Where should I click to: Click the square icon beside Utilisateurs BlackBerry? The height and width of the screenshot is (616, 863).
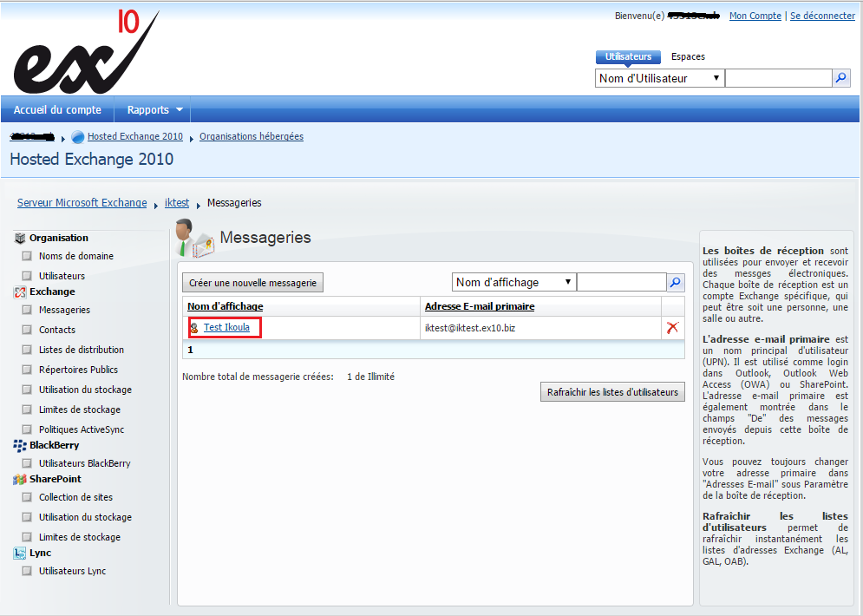click(26, 463)
